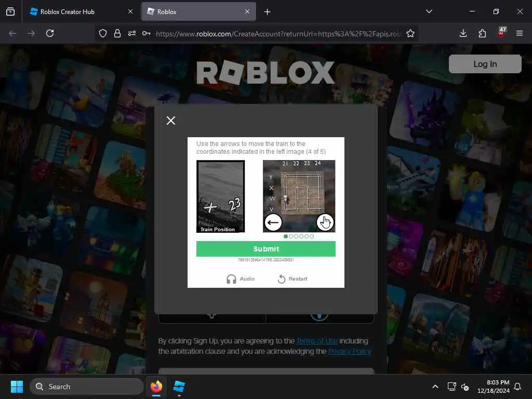532x399 pixels.
Task: Select the Roblox browser tab
Action: 198,11
